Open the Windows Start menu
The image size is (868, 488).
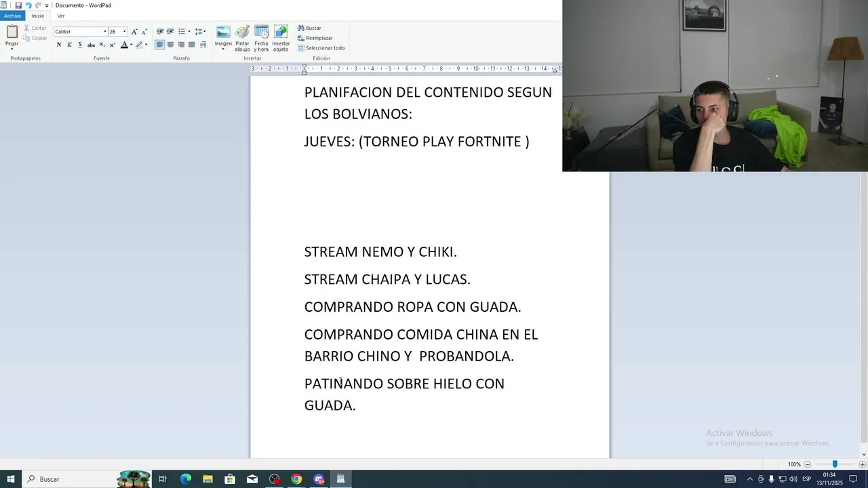pos(11,479)
